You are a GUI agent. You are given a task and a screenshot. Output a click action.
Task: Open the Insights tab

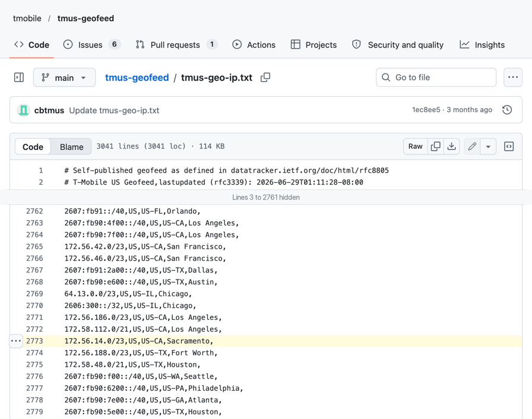coord(482,45)
